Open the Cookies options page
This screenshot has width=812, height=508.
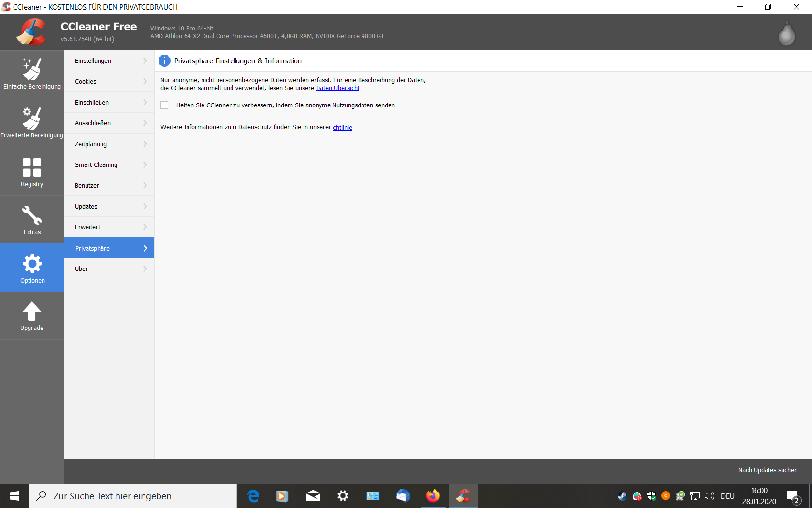pos(109,81)
